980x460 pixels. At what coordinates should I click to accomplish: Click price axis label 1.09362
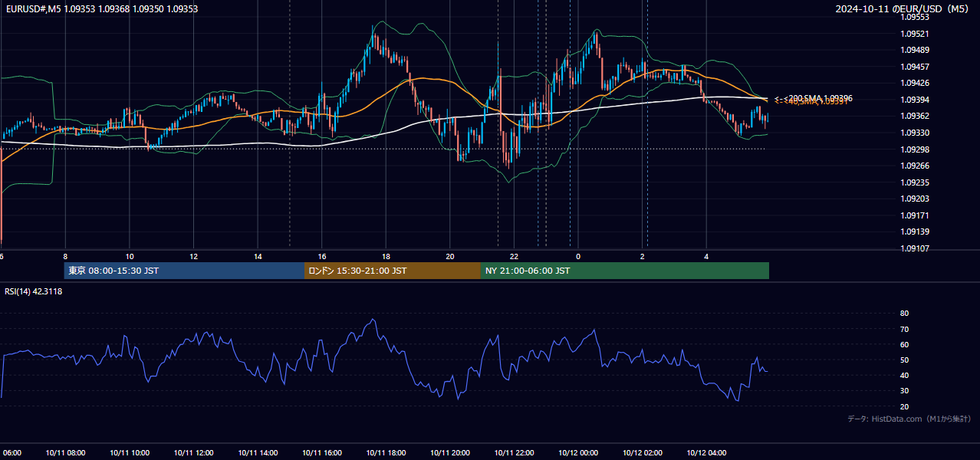(915, 117)
